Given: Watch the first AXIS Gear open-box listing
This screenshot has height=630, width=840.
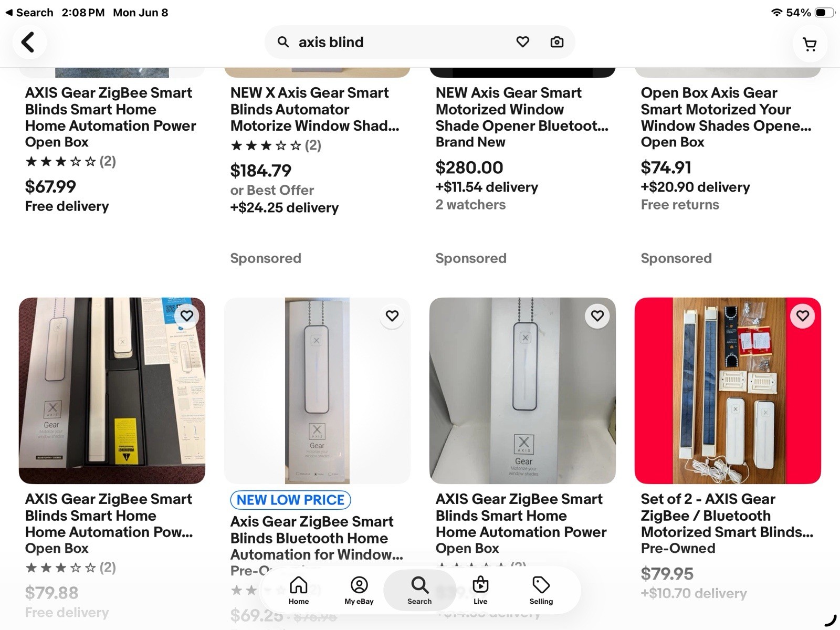Looking at the screenshot, I should 187,316.
